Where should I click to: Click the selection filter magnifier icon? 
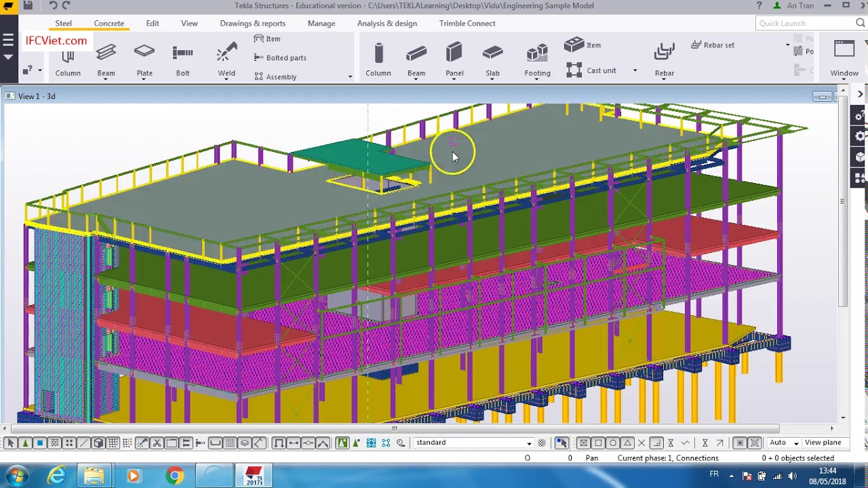click(x=401, y=443)
